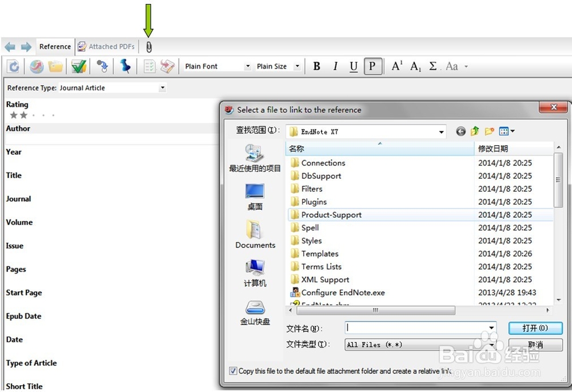Viewport: 572px width, 392px height.
Task: Expand the Reference Type dropdown
Action: (162, 88)
